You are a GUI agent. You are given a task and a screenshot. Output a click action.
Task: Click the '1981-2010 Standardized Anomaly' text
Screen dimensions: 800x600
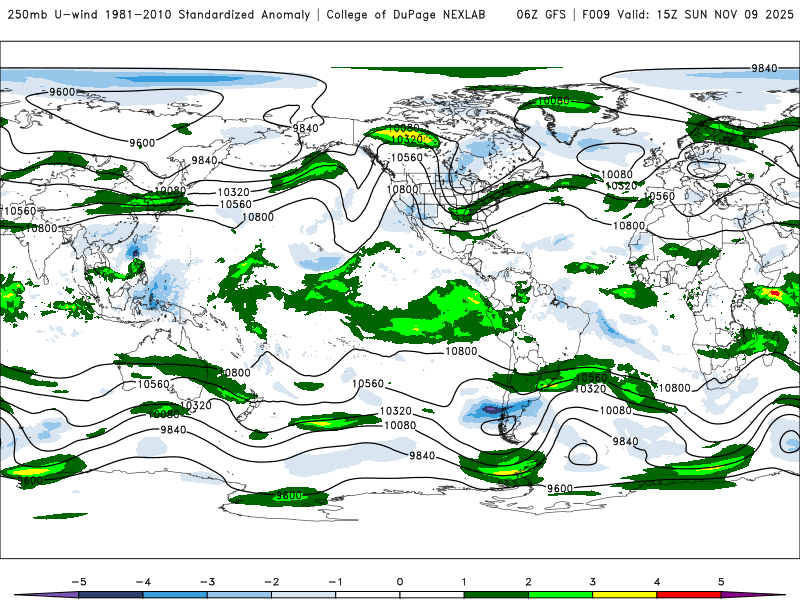click(x=208, y=14)
